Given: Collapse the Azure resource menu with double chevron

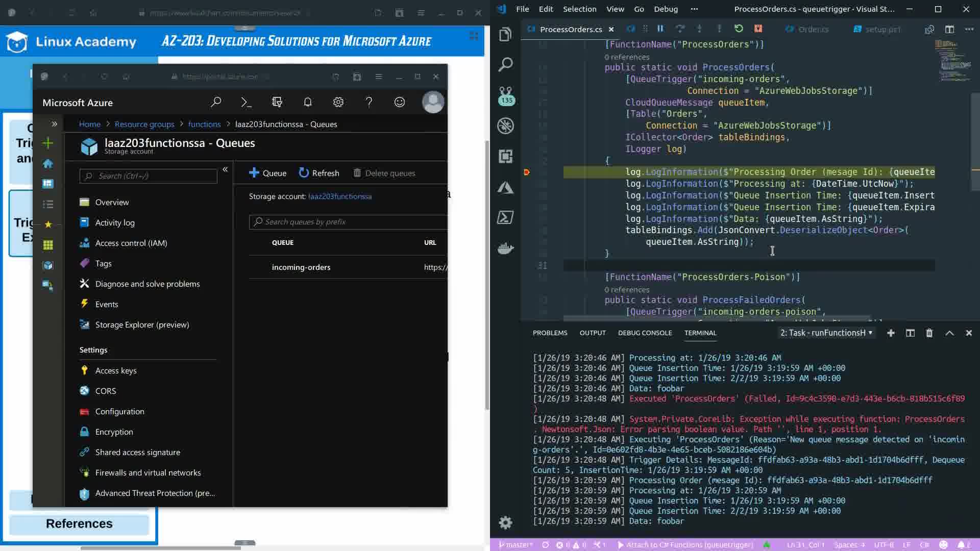Looking at the screenshot, I should pyautogui.click(x=225, y=169).
